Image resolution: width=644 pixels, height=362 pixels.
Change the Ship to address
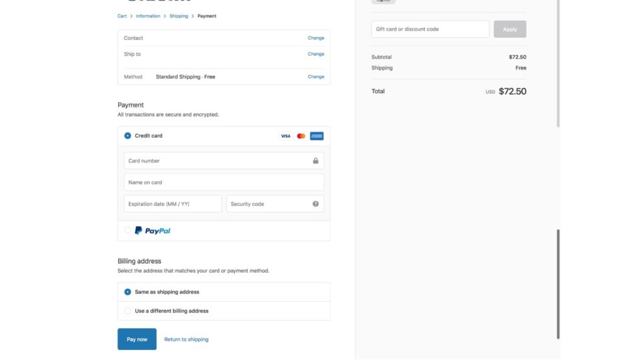tap(316, 54)
